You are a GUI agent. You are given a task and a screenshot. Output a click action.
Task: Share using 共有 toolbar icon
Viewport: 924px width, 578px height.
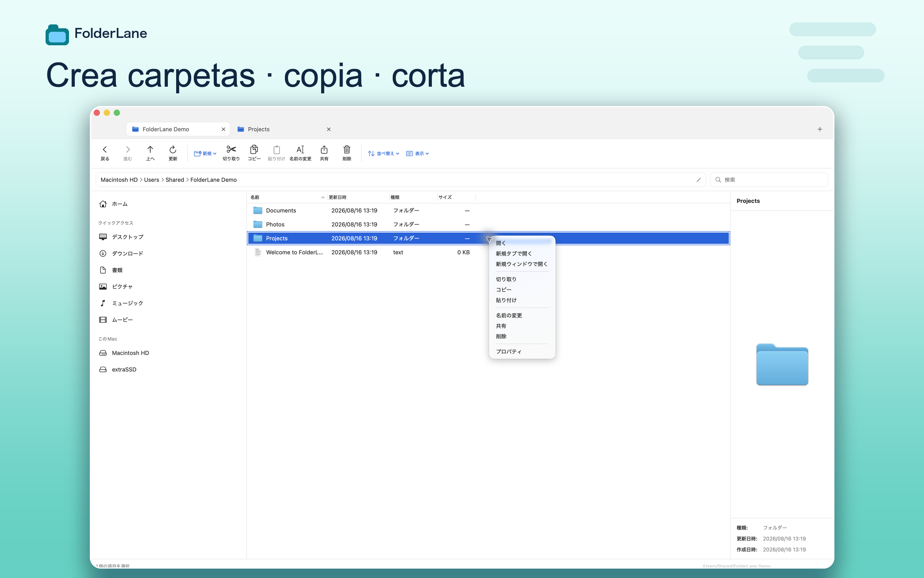tap(324, 153)
